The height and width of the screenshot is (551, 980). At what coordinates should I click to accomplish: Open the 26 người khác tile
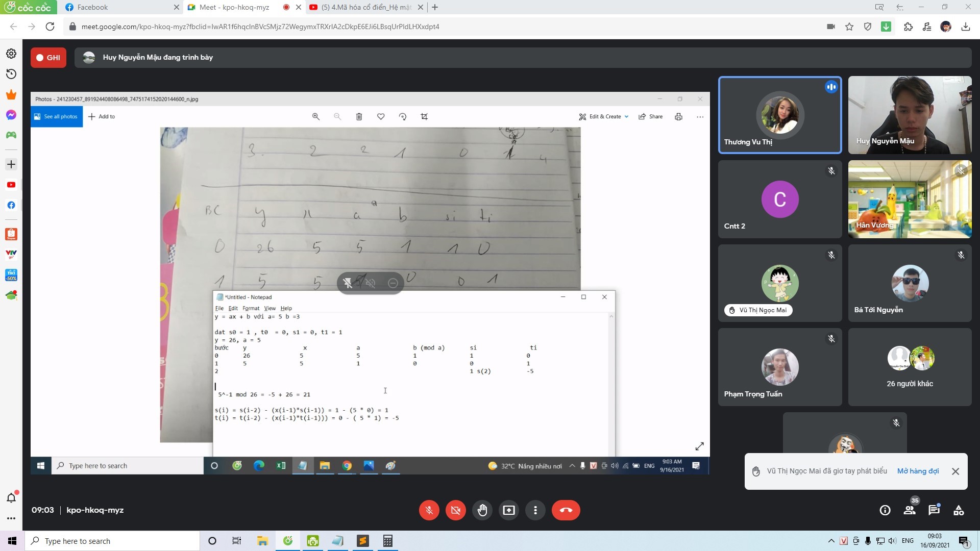point(910,367)
